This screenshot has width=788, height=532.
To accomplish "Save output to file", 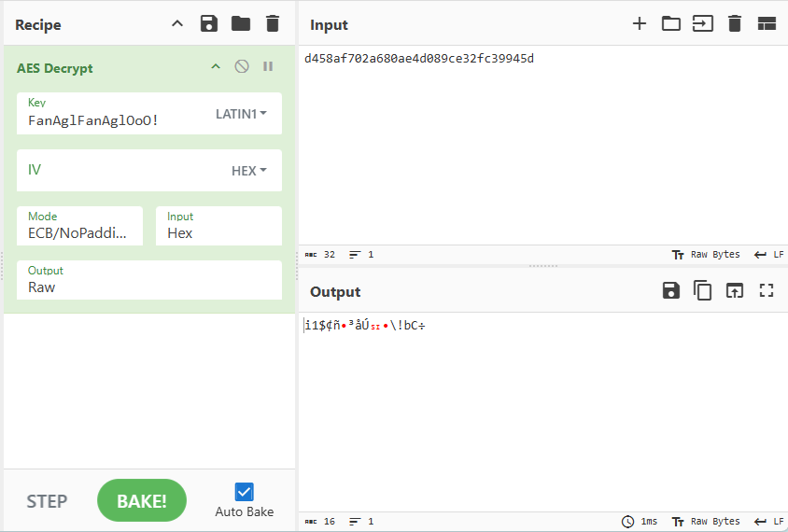I will [x=671, y=291].
